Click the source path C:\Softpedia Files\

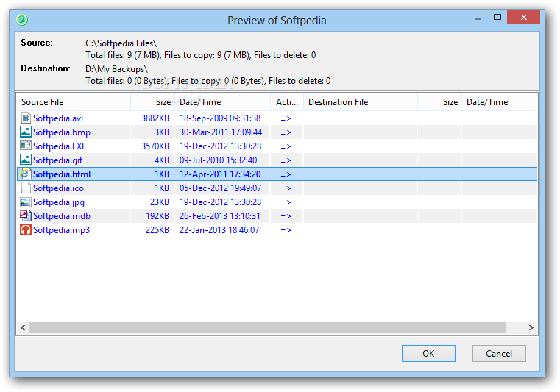point(121,43)
